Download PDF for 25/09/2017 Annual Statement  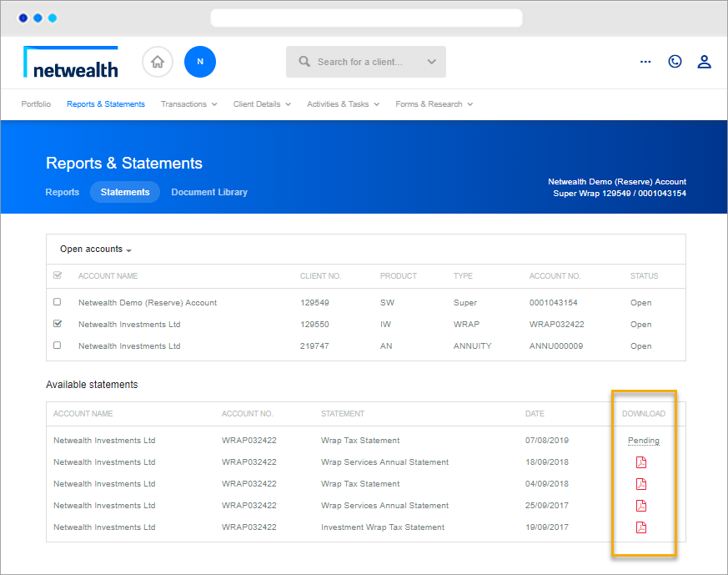tap(641, 506)
